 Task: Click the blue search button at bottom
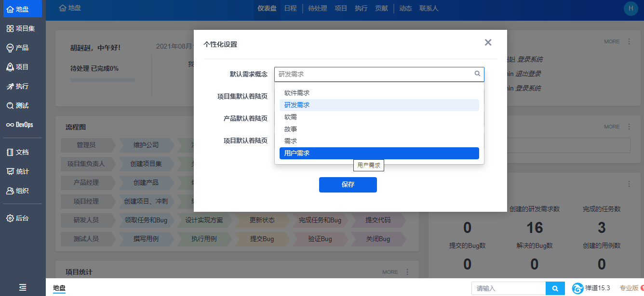click(555, 288)
